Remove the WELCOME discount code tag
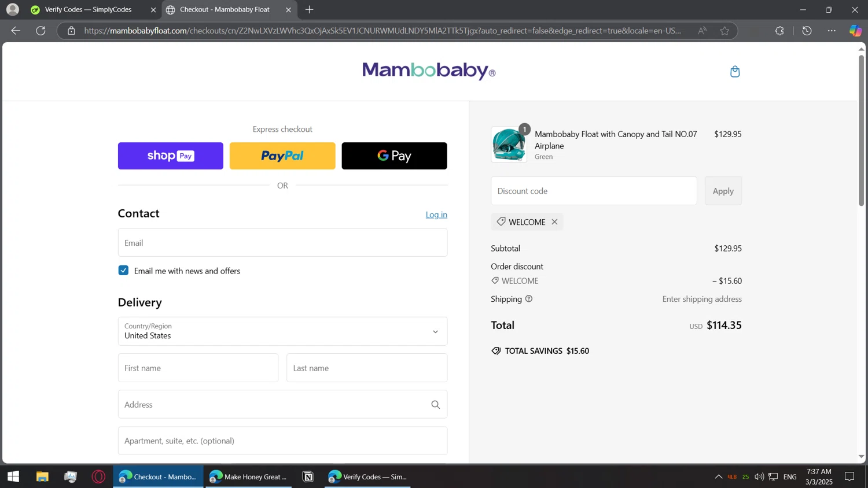 554,222
